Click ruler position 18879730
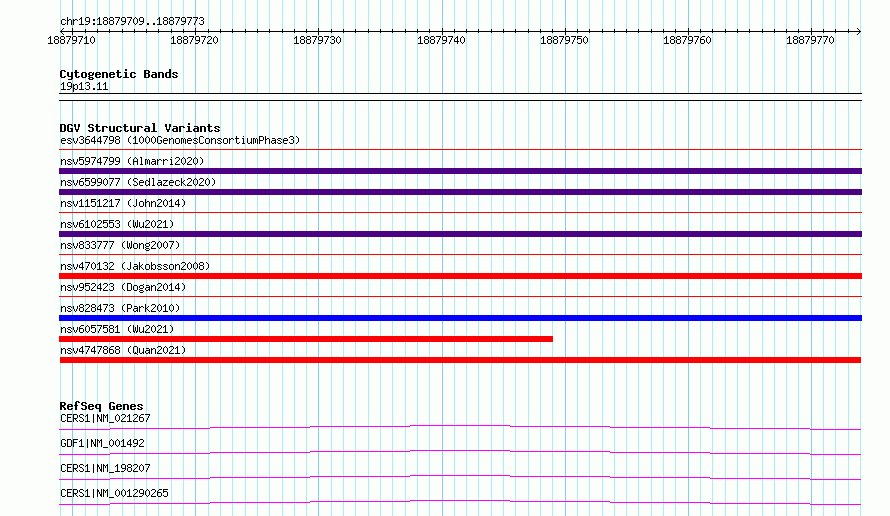Screen dimensions: 890x516 [x=317, y=40]
